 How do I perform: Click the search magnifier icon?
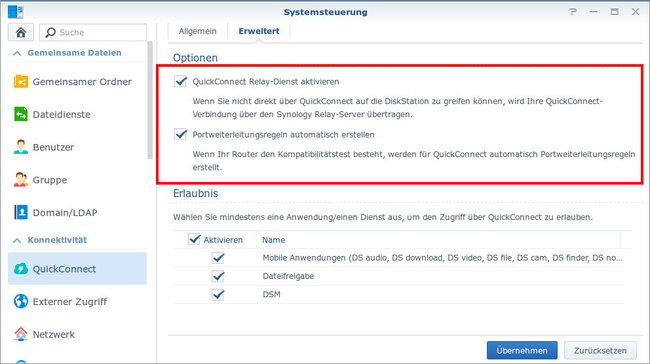click(x=50, y=32)
